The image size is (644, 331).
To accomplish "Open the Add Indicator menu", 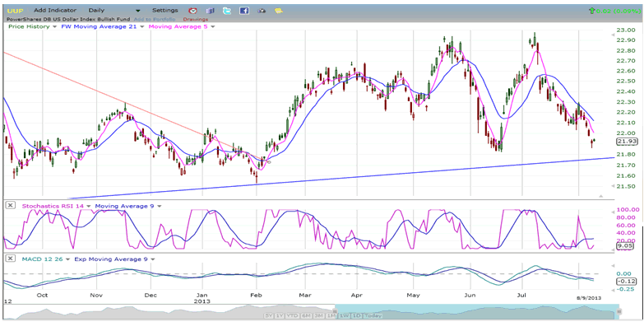I will point(56,10).
